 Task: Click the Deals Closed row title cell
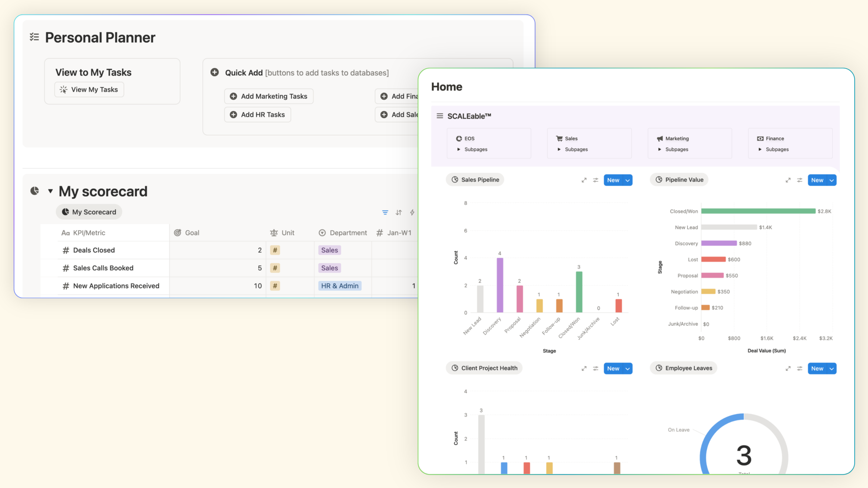point(94,250)
